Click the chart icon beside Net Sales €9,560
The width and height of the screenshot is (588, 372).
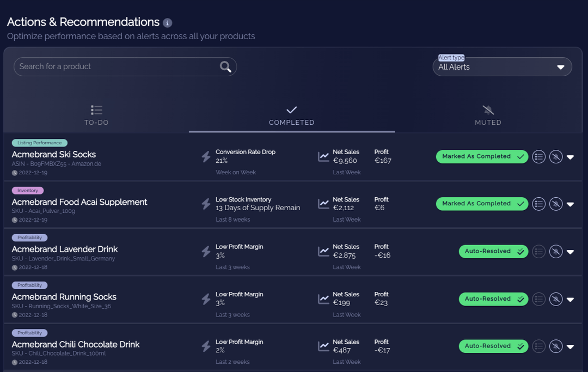[x=323, y=156]
